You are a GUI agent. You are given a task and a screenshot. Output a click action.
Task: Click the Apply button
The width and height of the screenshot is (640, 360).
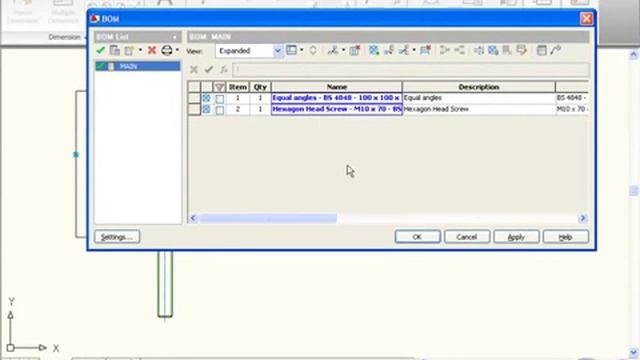(x=516, y=237)
